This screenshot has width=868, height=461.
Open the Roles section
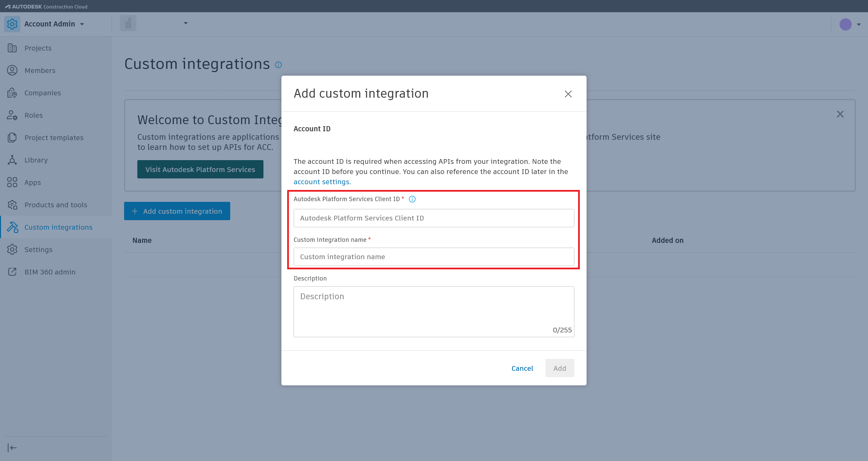(34, 115)
